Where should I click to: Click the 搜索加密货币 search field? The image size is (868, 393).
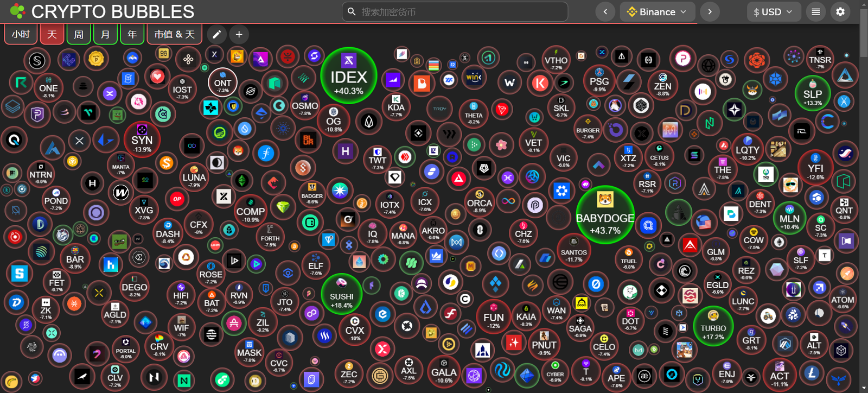[455, 11]
